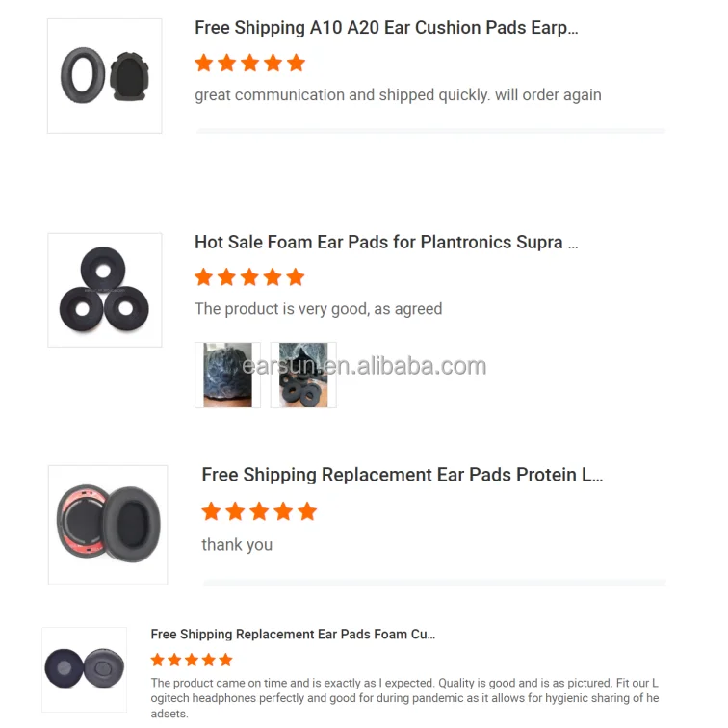Open the Plantronics foam ear pads product image

coord(105,290)
